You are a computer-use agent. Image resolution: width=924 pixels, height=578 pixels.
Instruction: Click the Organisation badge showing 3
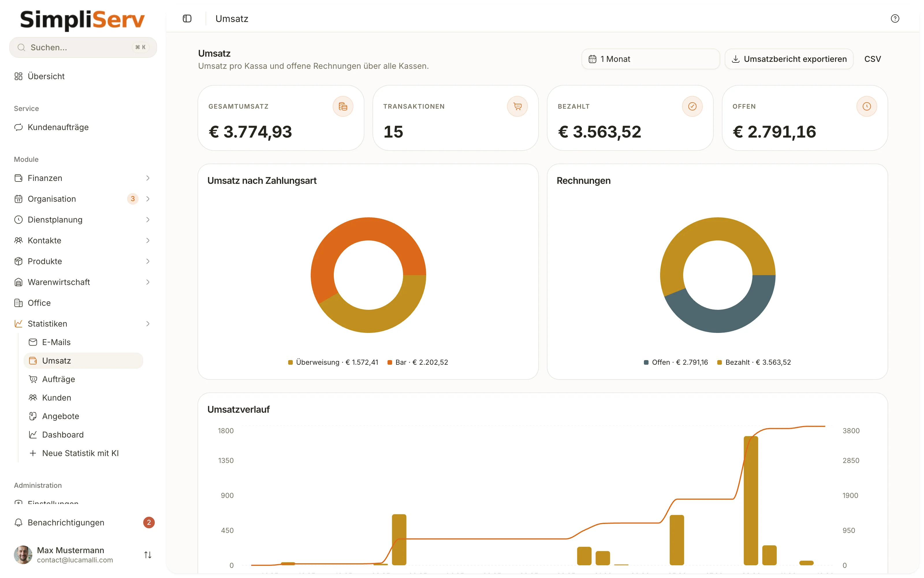(x=133, y=199)
